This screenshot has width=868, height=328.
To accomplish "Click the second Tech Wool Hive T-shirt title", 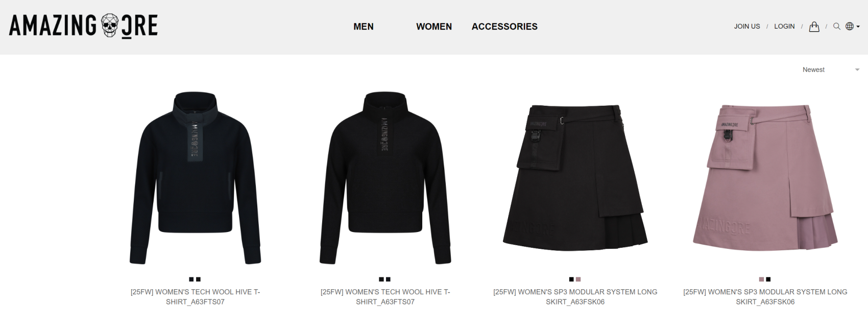I will (385, 297).
